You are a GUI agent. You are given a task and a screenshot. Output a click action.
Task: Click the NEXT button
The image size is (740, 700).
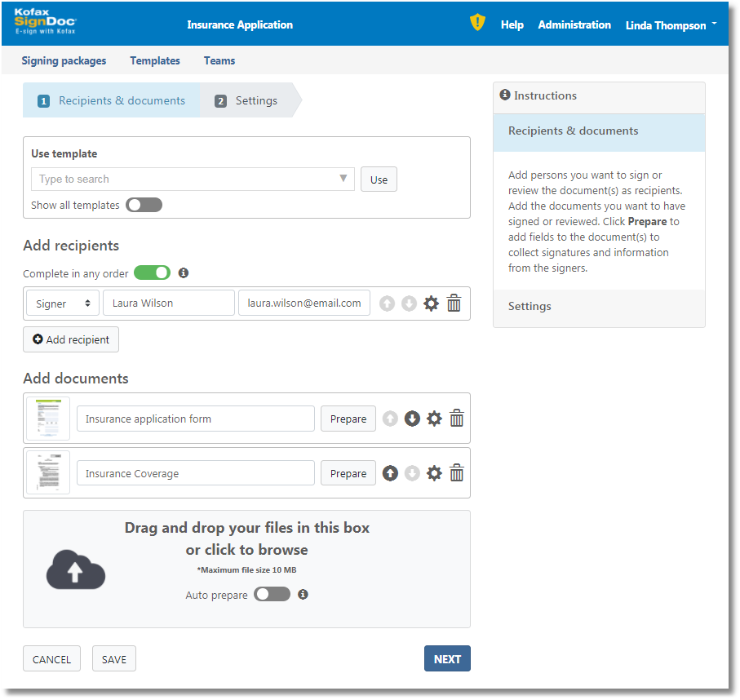click(447, 659)
